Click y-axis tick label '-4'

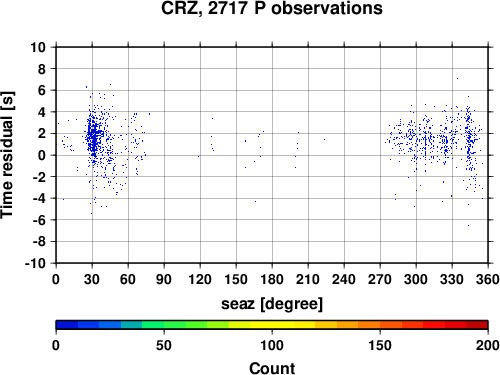click(39, 198)
